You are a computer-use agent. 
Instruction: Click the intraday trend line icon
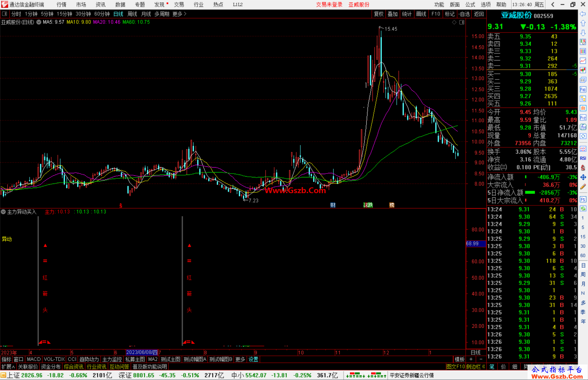click(x=583, y=61)
